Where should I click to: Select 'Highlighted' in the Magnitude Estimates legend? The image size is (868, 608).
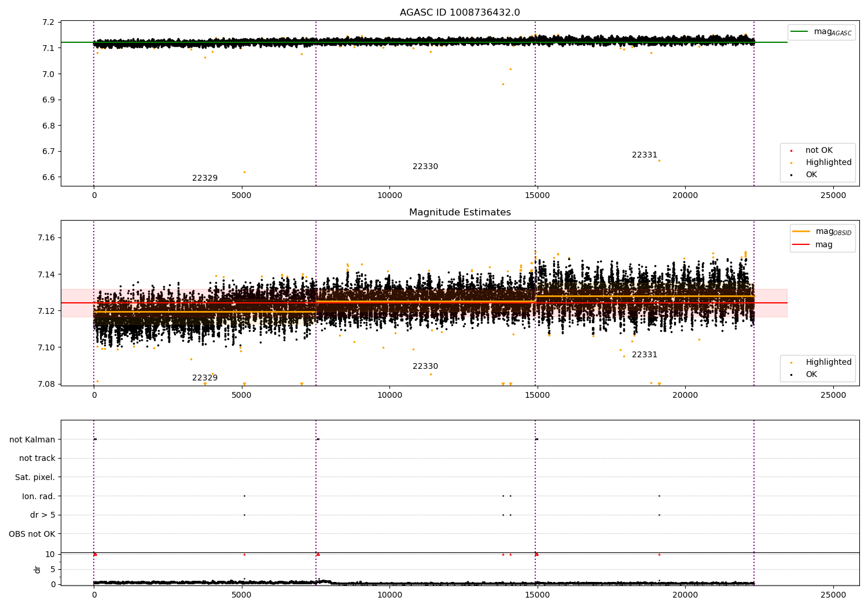(x=822, y=362)
